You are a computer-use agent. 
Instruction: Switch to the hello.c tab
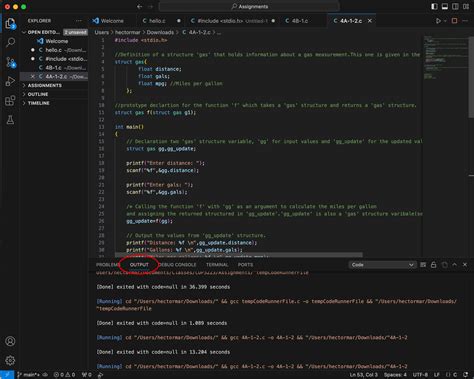pos(161,21)
